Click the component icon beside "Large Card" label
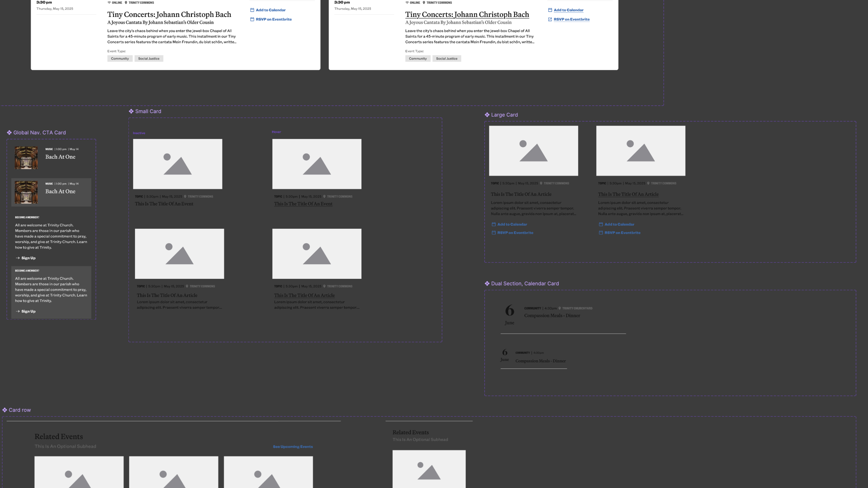 coord(487,115)
